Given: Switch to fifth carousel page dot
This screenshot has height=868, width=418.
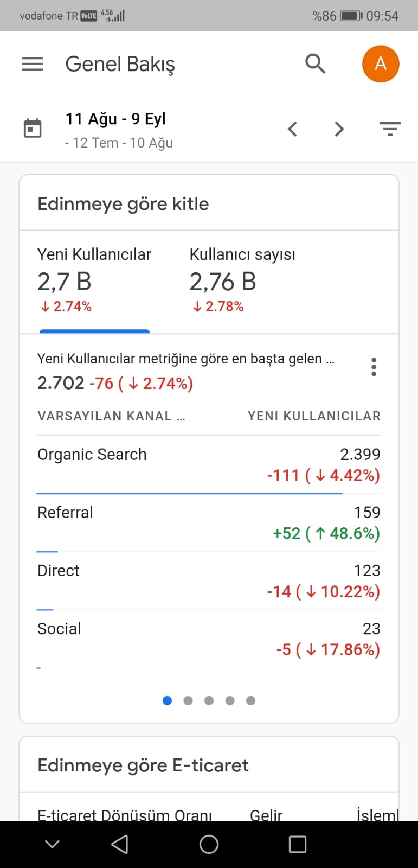Looking at the screenshot, I should click(250, 700).
